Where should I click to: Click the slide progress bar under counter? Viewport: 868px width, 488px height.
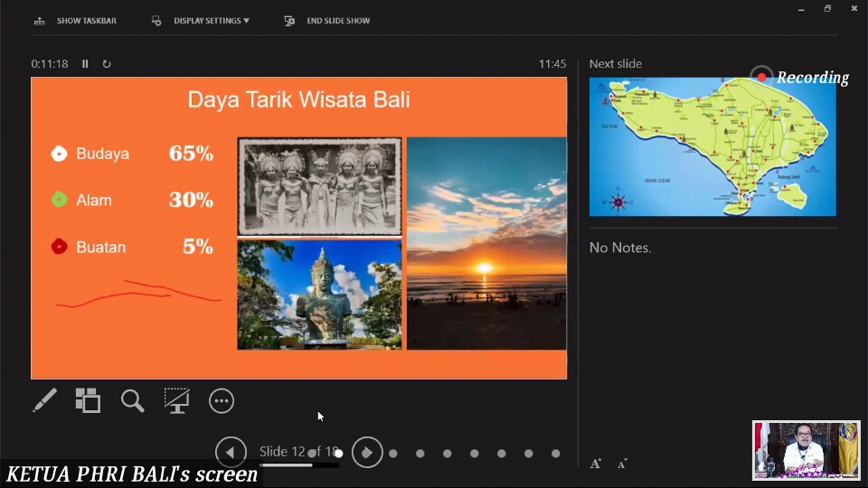[299, 465]
